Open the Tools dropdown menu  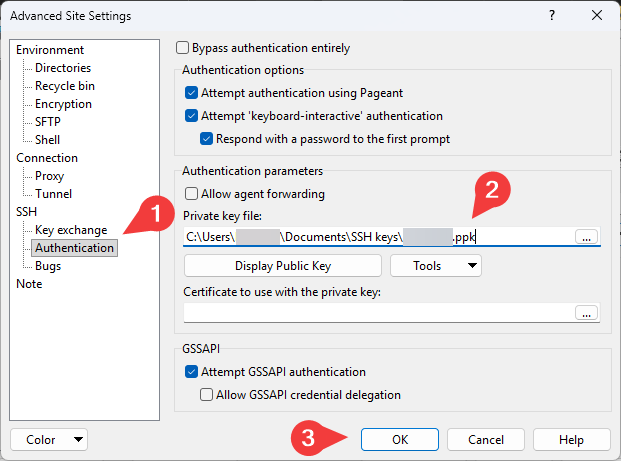coord(435,265)
